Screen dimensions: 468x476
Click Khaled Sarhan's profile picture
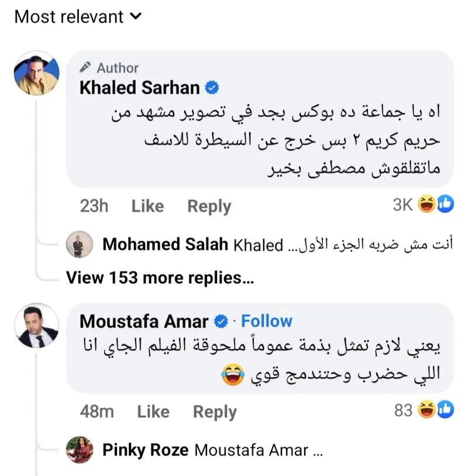[x=36, y=74]
